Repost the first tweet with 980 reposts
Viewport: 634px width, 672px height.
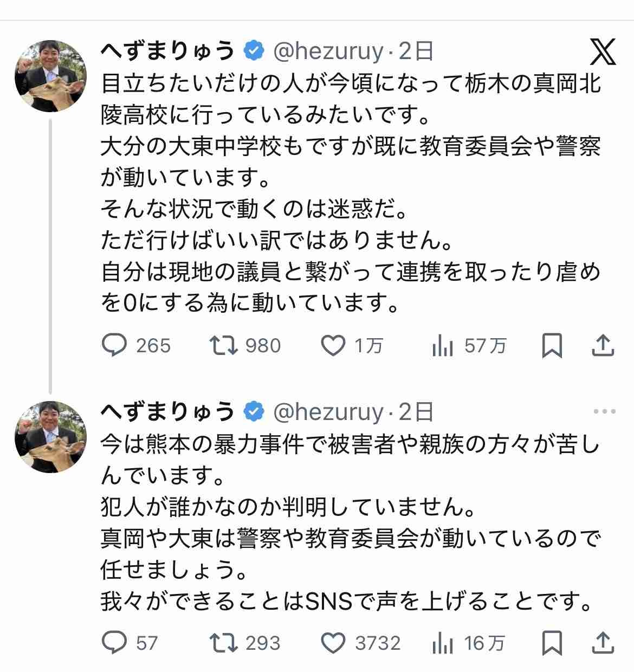click(x=224, y=345)
